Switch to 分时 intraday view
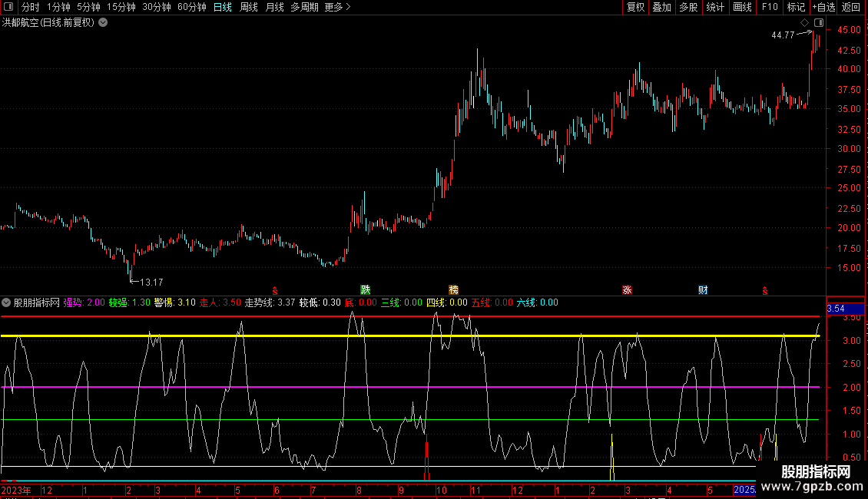This screenshot has height=499, width=868. pyautogui.click(x=31, y=7)
